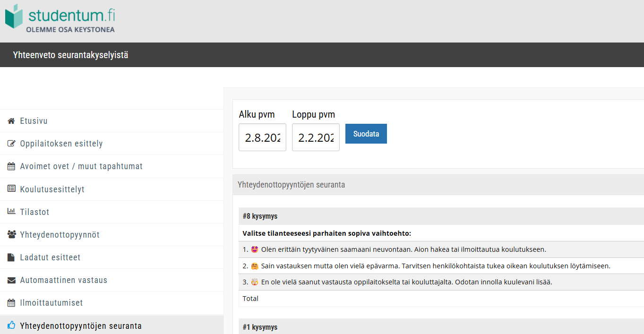The height and width of the screenshot is (334, 644).
Task: Click the Loppu pvm date field
Action: point(316,137)
